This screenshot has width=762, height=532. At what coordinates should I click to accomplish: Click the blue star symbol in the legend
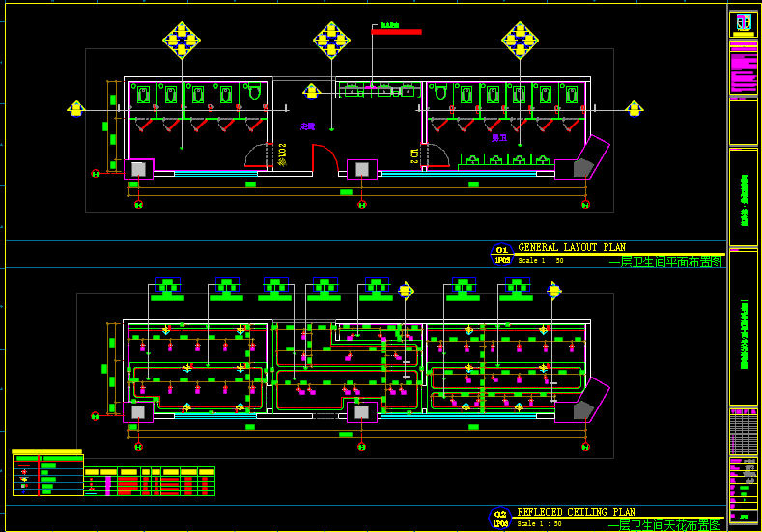[24, 492]
